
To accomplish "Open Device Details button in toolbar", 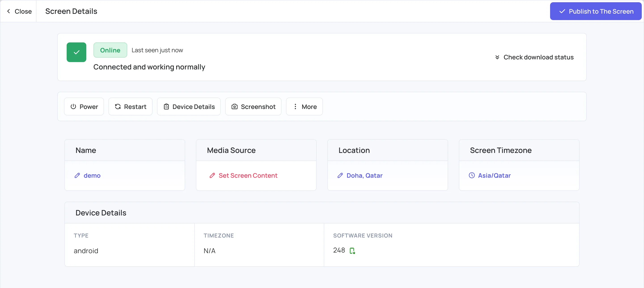I will pos(189,106).
